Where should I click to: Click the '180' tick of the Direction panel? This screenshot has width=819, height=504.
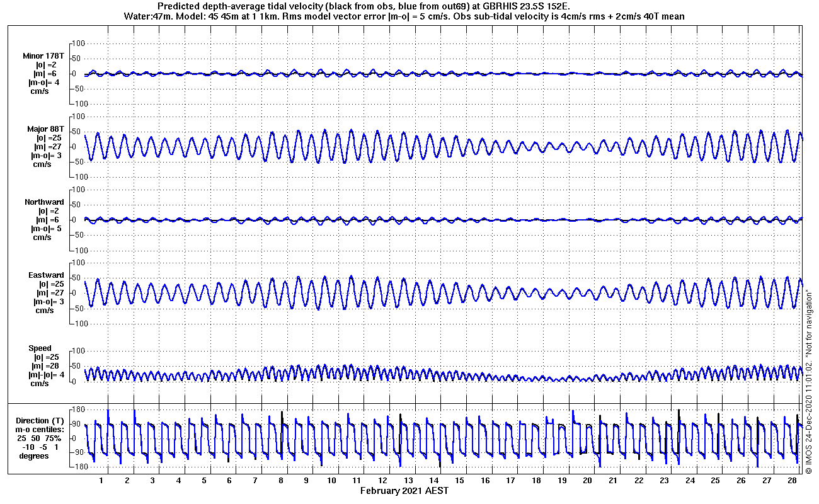(79, 409)
